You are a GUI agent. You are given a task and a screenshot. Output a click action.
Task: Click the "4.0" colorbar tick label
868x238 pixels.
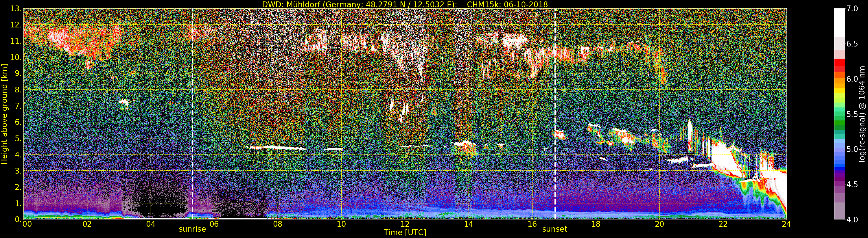[852, 220]
